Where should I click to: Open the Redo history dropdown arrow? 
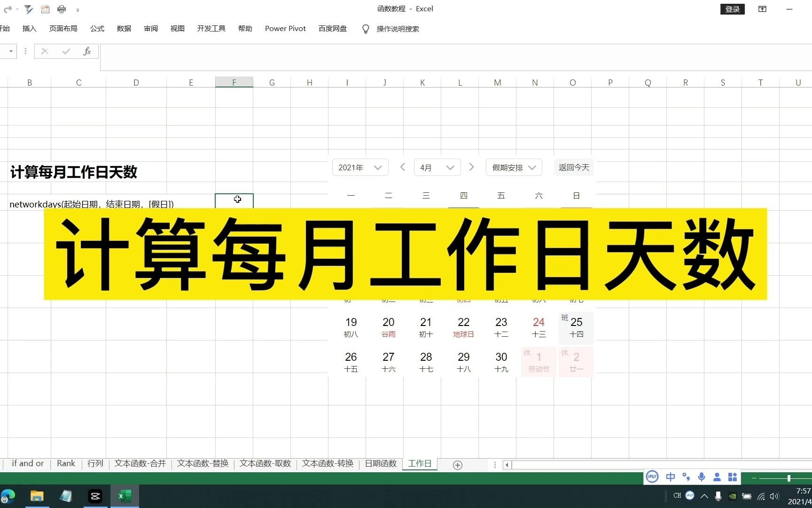tap(17, 9)
